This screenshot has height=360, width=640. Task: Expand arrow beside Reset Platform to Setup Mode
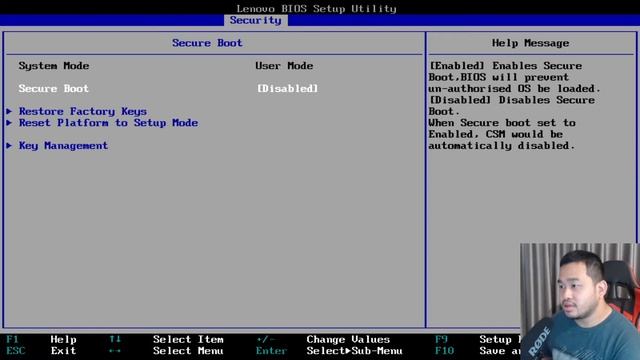9,123
